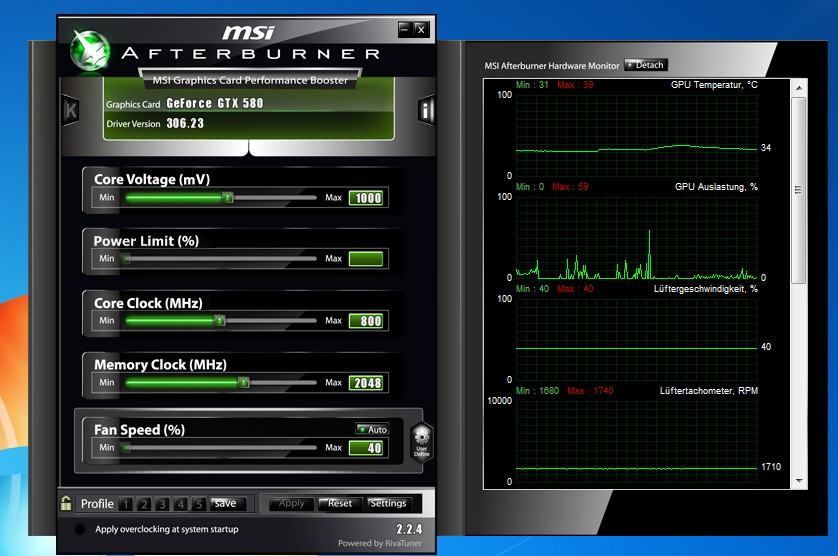This screenshot has height=556, width=838.
Task: Edit the Core Clock value 800
Action: (x=366, y=321)
